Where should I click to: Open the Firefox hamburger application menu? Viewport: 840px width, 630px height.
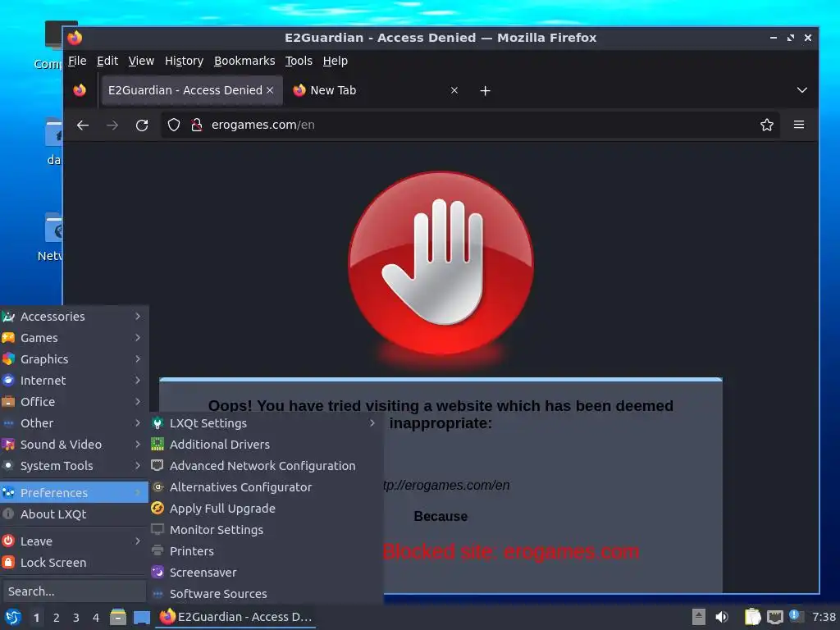point(799,125)
